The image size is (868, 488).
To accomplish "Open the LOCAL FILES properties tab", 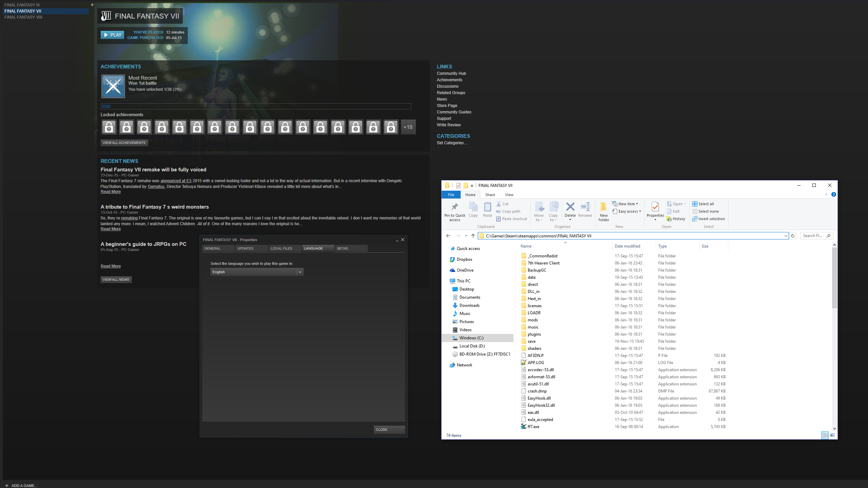I will (285, 248).
